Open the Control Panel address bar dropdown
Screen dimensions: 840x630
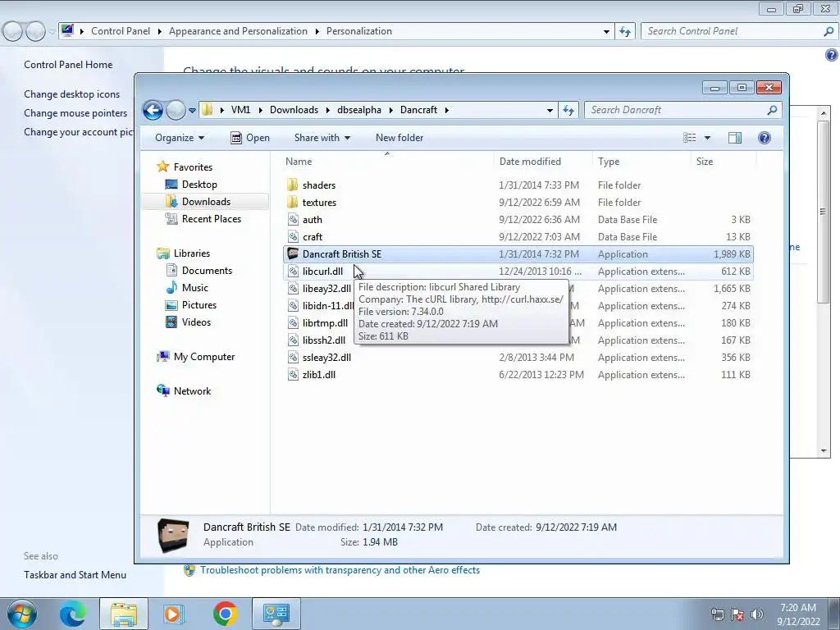pyautogui.click(x=606, y=31)
